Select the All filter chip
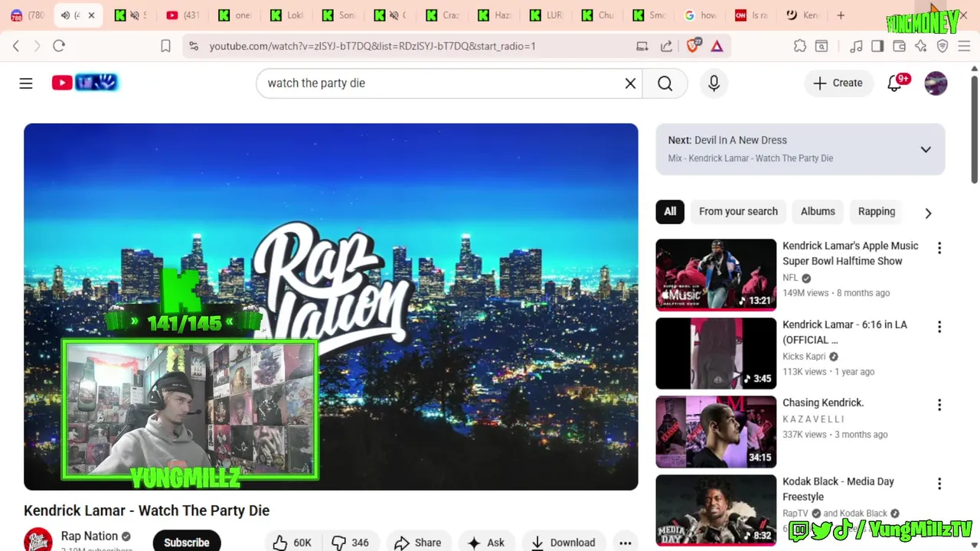This screenshot has width=980, height=551. [x=670, y=211]
